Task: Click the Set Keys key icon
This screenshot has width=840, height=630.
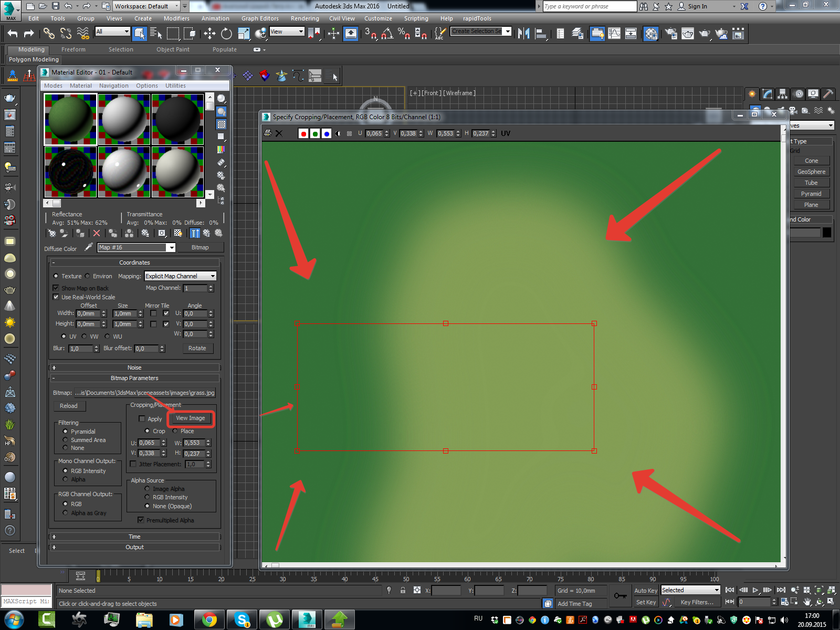Action: [620, 595]
